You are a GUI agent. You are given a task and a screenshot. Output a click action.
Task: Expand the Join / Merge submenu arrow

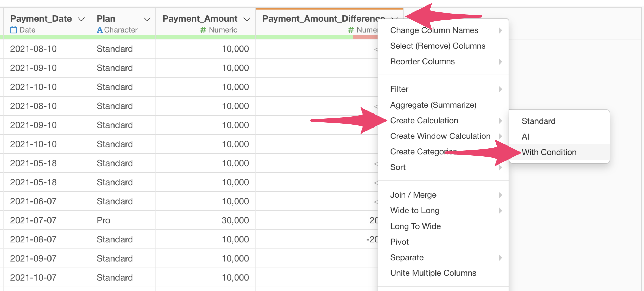tap(500, 195)
